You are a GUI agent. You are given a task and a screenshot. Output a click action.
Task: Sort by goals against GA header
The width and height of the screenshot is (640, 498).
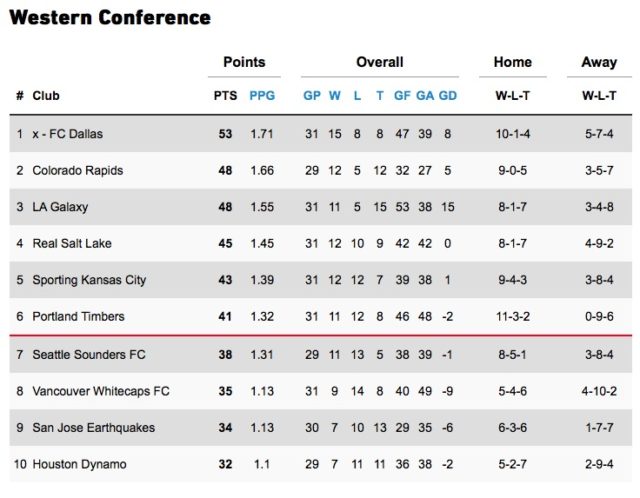click(x=425, y=96)
